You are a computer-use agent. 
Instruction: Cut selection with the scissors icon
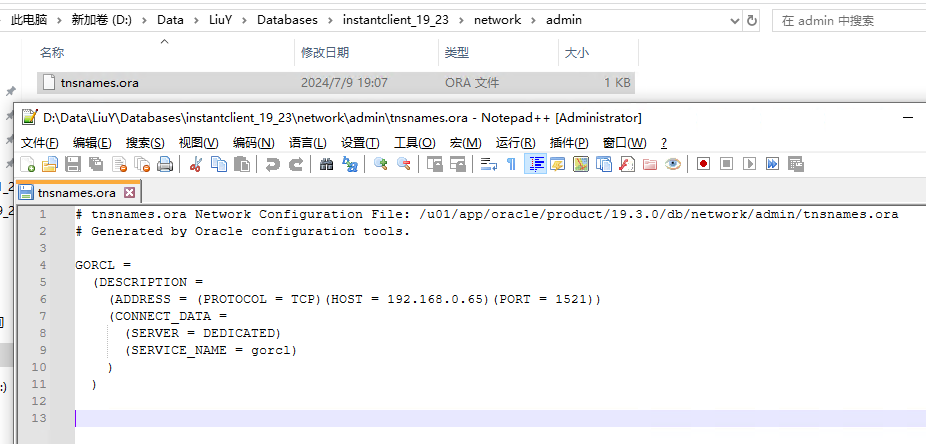(195, 164)
